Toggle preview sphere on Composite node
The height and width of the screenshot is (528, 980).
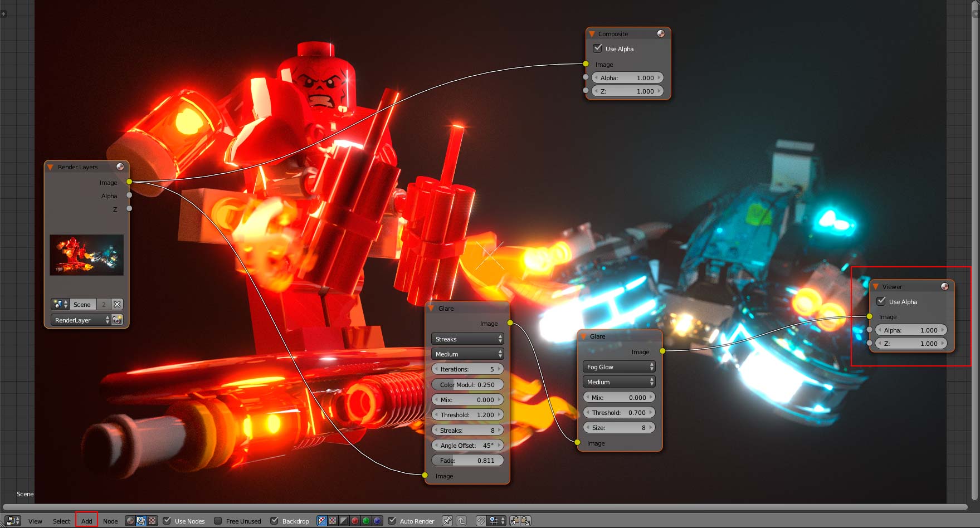click(661, 33)
